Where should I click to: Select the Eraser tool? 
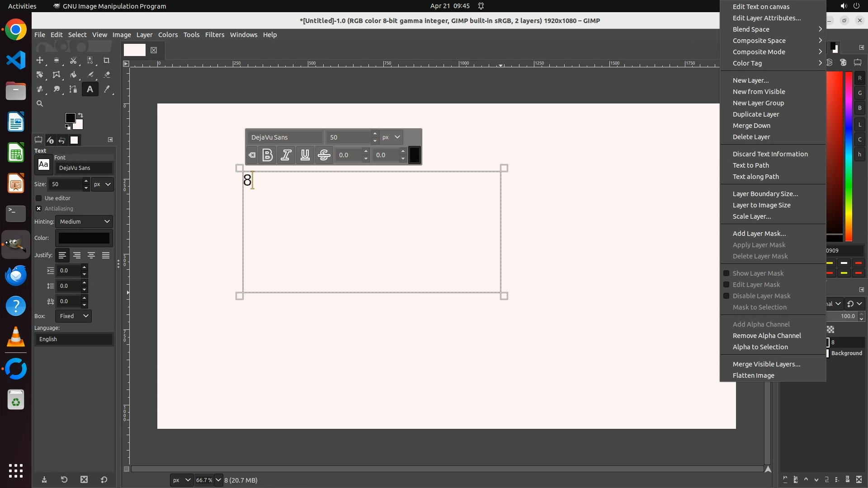107,75
